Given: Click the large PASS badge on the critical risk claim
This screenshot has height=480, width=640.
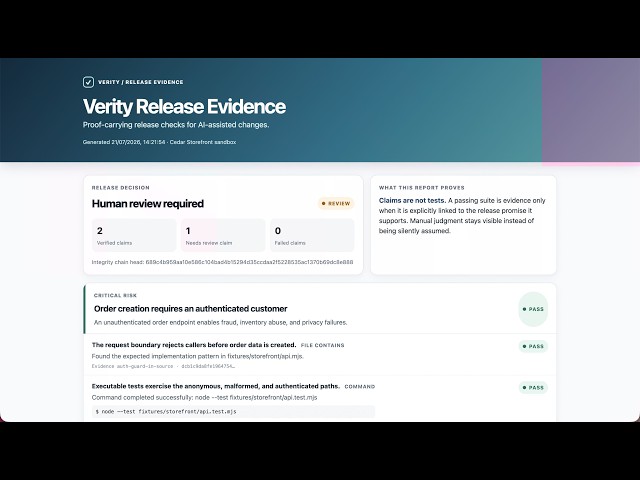Looking at the screenshot, I should tap(533, 309).
